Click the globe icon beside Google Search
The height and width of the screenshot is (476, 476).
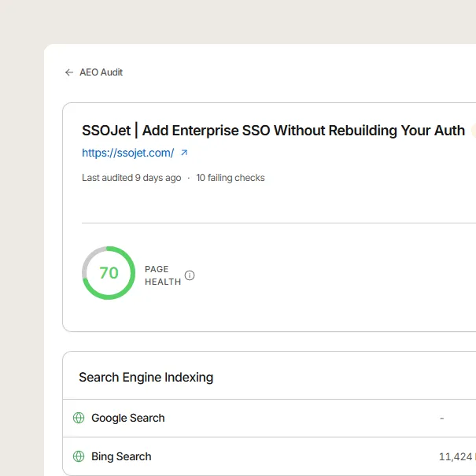click(79, 418)
